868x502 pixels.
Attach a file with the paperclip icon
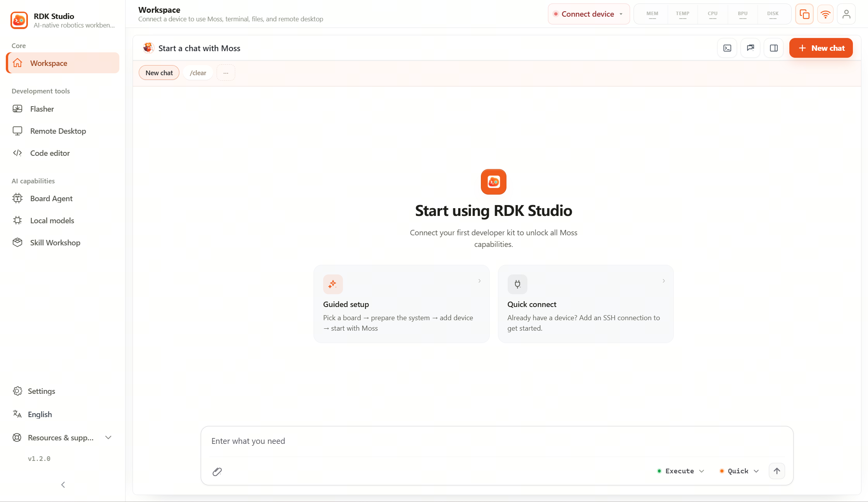click(x=217, y=472)
